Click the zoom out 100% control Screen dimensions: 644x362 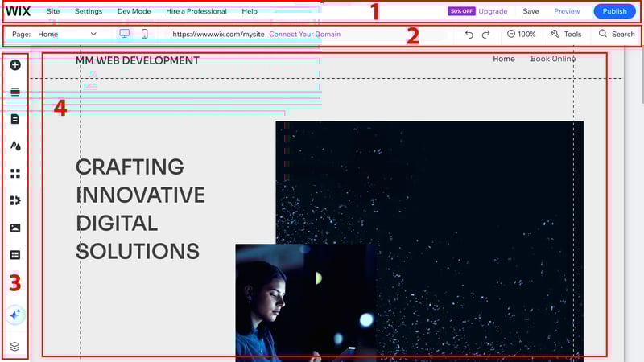521,34
